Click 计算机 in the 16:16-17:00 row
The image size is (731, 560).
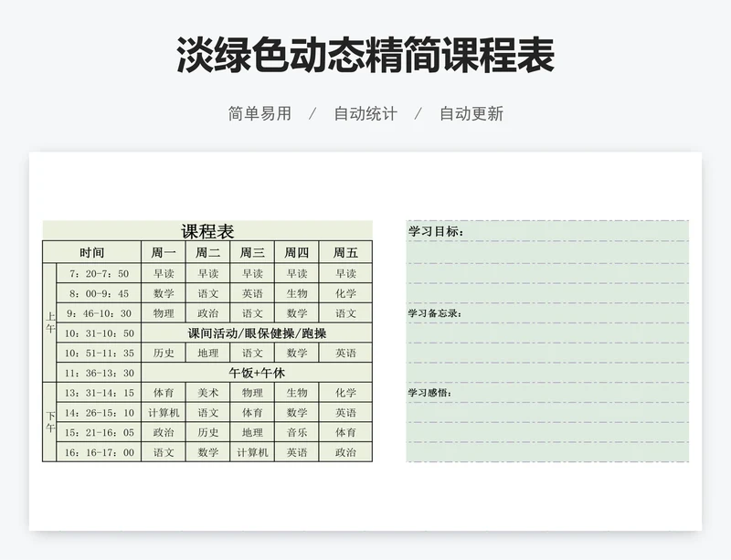pyautogui.click(x=252, y=452)
